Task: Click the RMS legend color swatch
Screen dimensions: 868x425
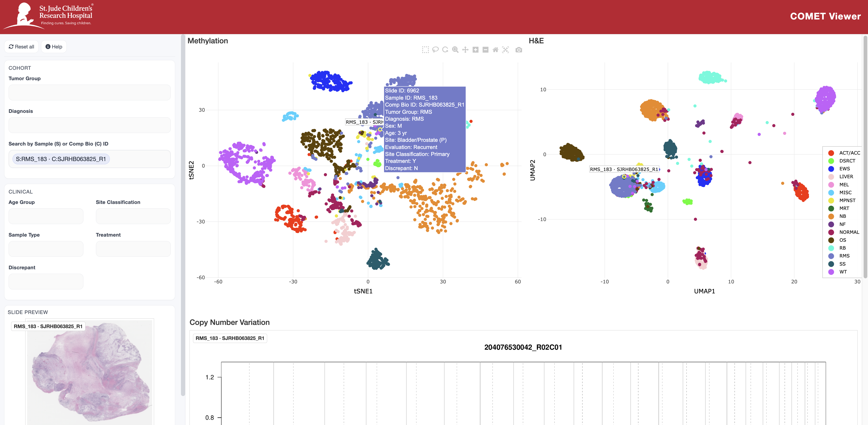Action: point(831,256)
